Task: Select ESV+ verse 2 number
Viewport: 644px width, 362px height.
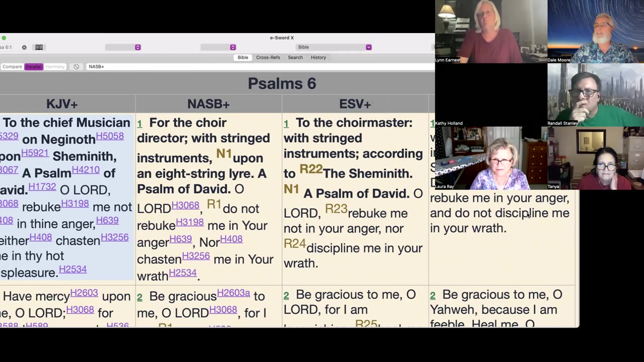Action: point(286,296)
